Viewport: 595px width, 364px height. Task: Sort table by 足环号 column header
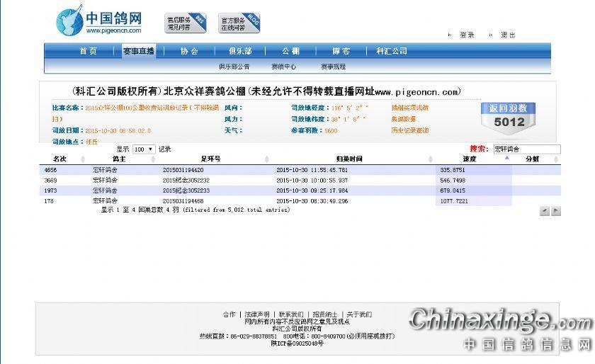click(210, 159)
